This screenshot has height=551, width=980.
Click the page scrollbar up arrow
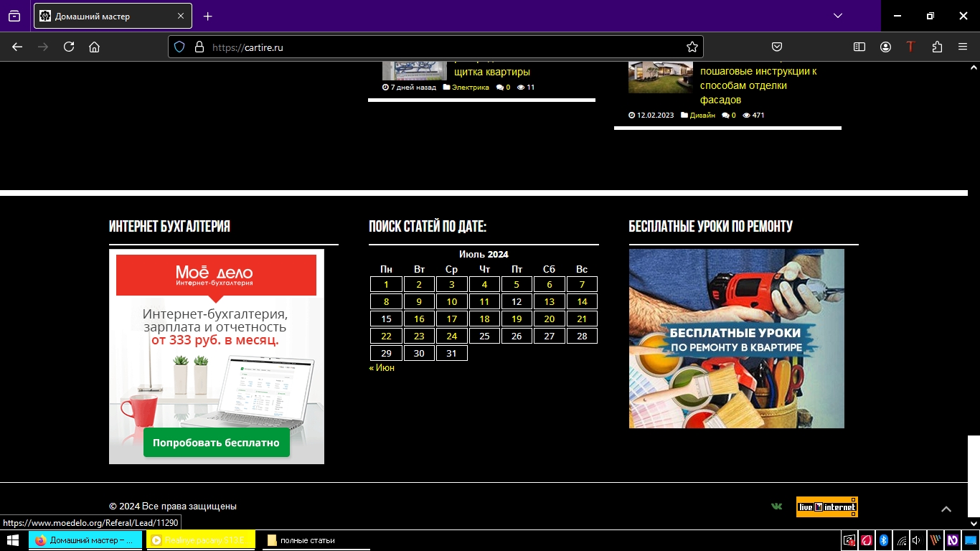coord(974,67)
